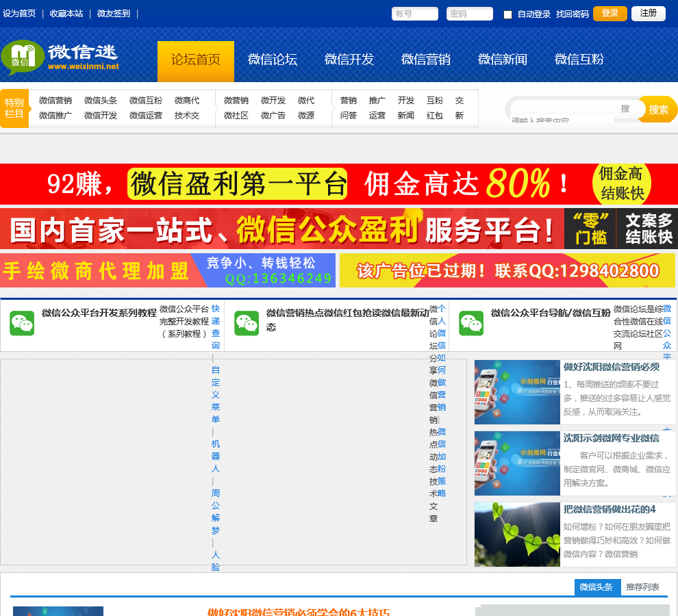Open the 推广 link
Viewport: 678px width, 616px height.
pos(377,101)
